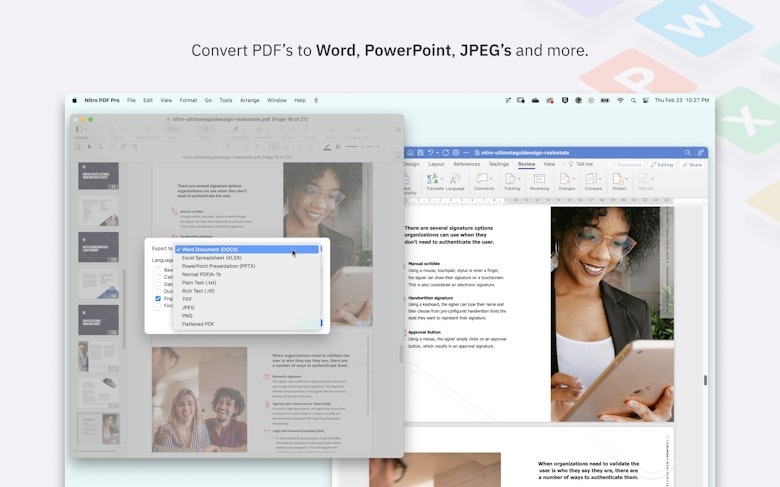The width and height of the screenshot is (780, 487).
Task: Open the Go menu
Action: (208, 100)
